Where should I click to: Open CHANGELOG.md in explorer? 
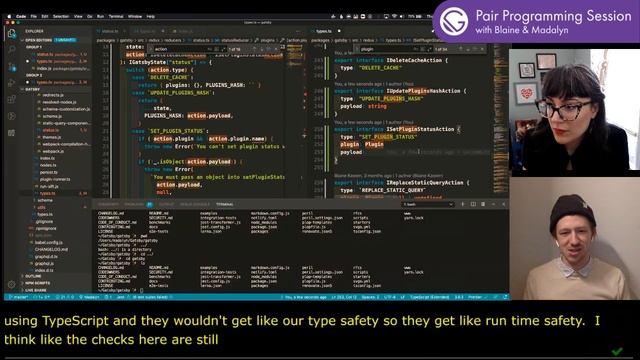pos(48,249)
